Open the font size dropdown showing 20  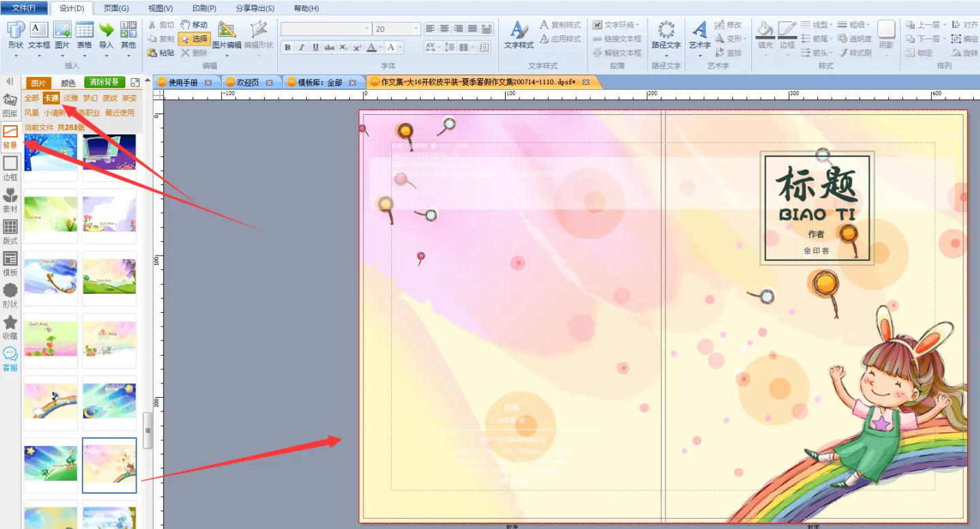(416, 29)
